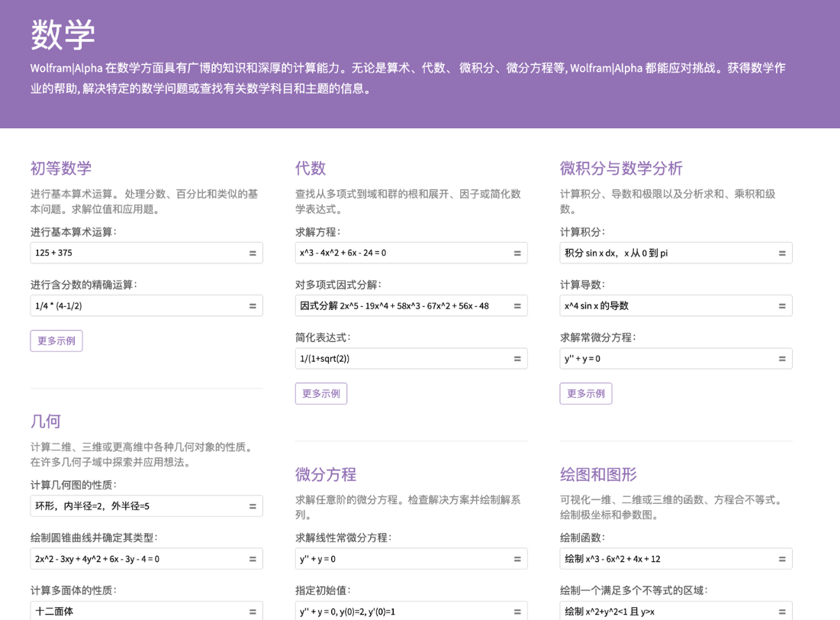The image size is (840, 620).
Task: Compute the 因式分解 polynomial example with equals icon
Action: pyautogui.click(x=517, y=306)
